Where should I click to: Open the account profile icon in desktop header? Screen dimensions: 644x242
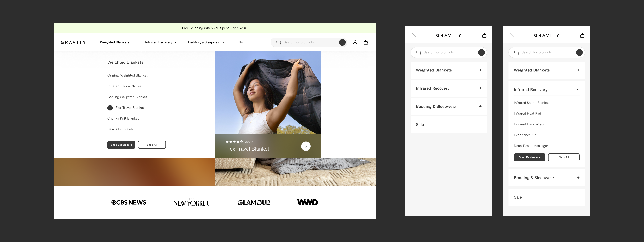355,42
